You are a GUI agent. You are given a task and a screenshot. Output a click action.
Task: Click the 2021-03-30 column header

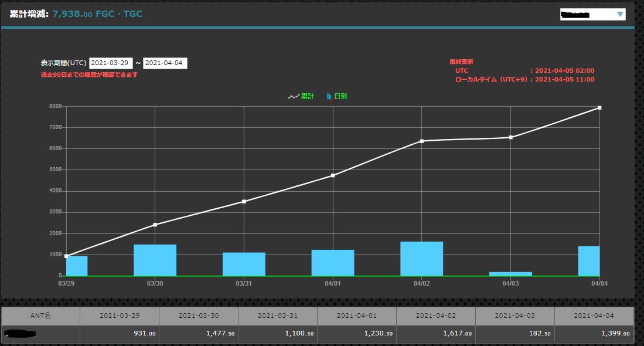click(199, 316)
